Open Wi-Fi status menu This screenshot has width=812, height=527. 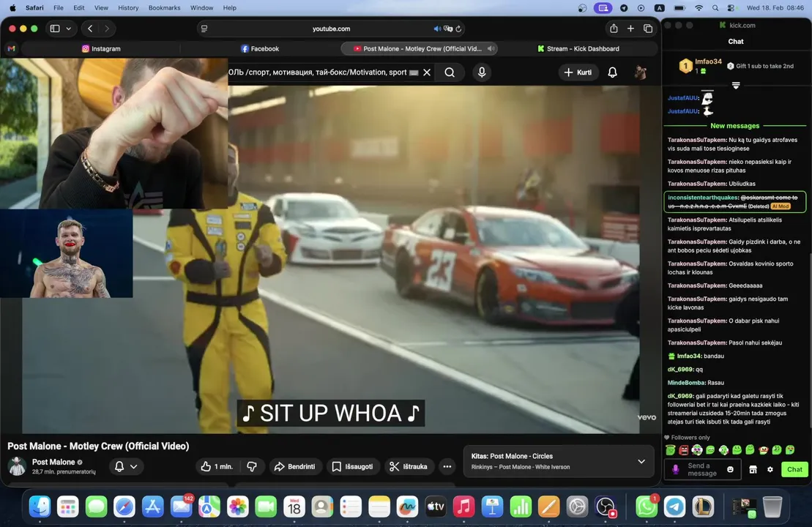tap(699, 8)
